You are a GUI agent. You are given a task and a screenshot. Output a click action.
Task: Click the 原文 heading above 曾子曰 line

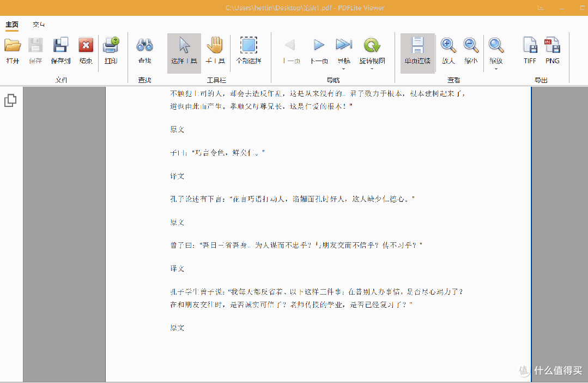(x=177, y=222)
